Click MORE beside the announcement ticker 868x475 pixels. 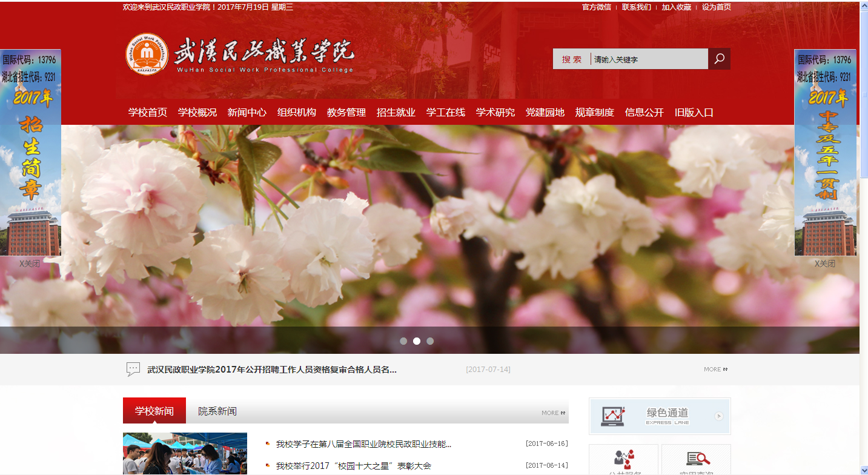715,370
